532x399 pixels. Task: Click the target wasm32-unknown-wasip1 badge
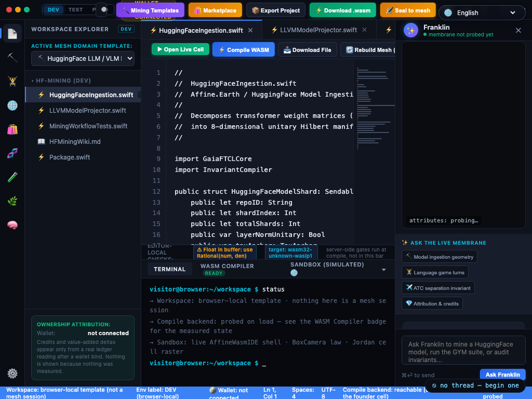(291, 253)
